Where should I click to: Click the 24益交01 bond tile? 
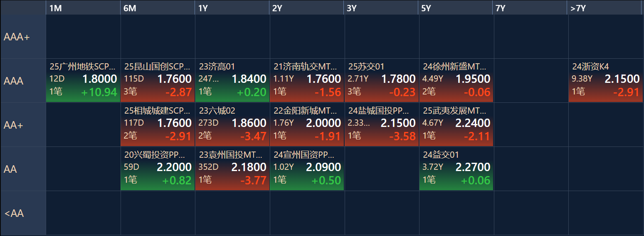point(456,169)
